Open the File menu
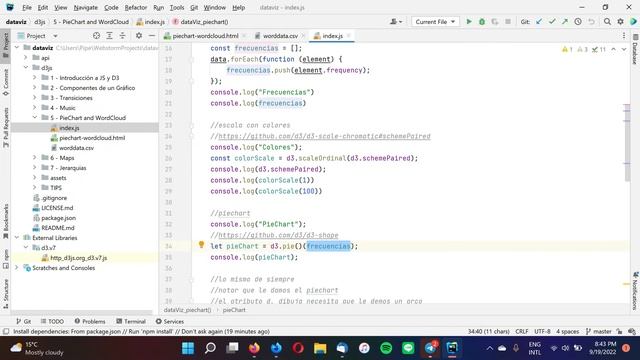Screen dimensions: 640x360 (27, 7)
